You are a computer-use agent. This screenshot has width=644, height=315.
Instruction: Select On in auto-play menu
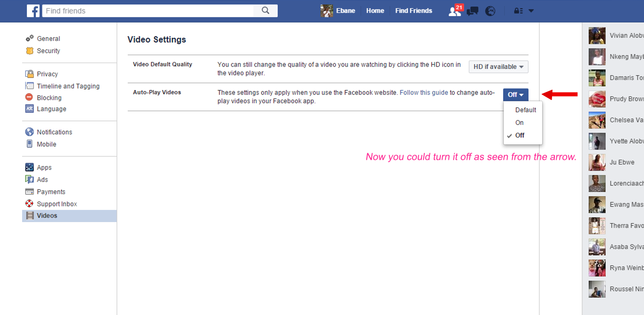[519, 123]
